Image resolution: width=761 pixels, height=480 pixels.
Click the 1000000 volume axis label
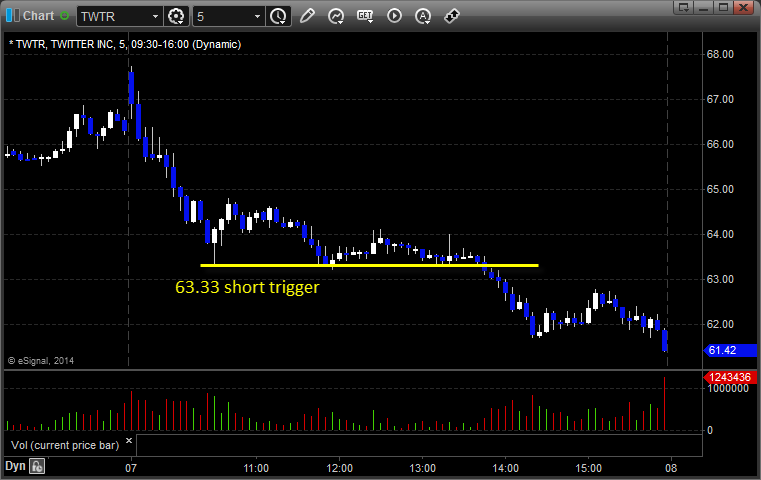728,388
